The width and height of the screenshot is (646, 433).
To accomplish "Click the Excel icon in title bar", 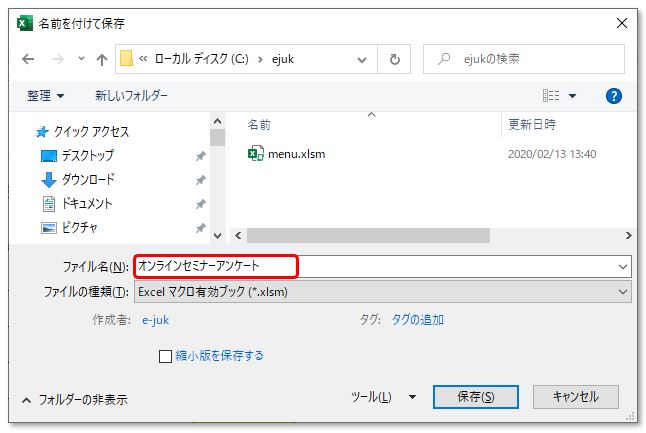I will 25,23.
